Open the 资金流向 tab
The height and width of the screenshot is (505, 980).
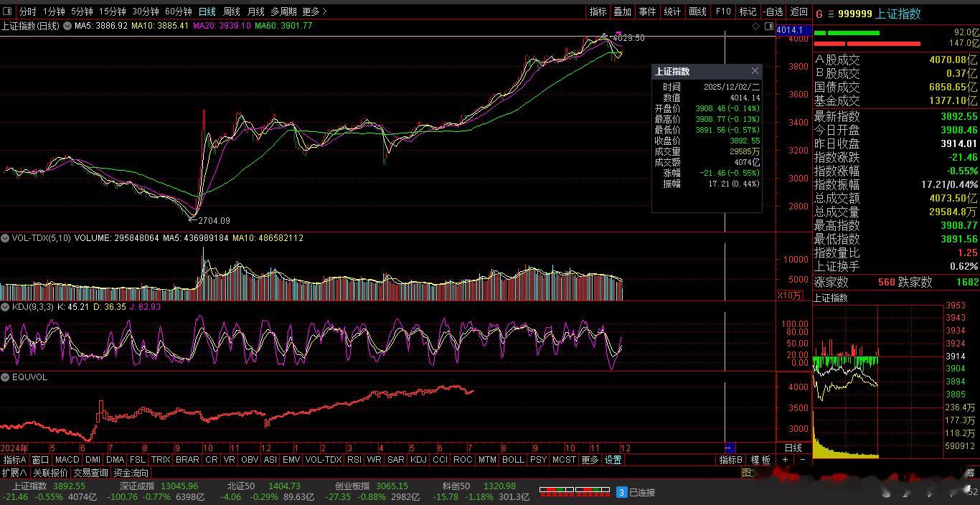[x=131, y=473]
